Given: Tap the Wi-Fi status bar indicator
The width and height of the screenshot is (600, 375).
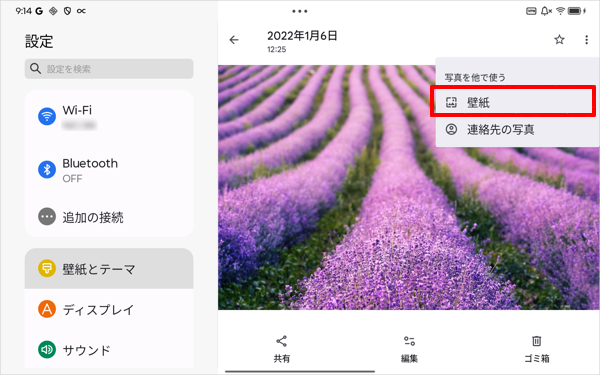Looking at the screenshot, I should point(560,11).
